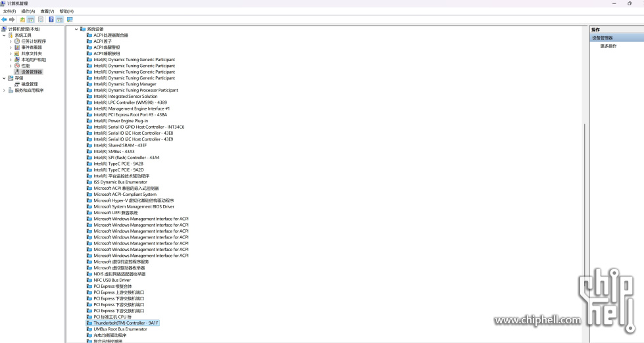Click icon beside NFC USB Bus Driver

89,280
